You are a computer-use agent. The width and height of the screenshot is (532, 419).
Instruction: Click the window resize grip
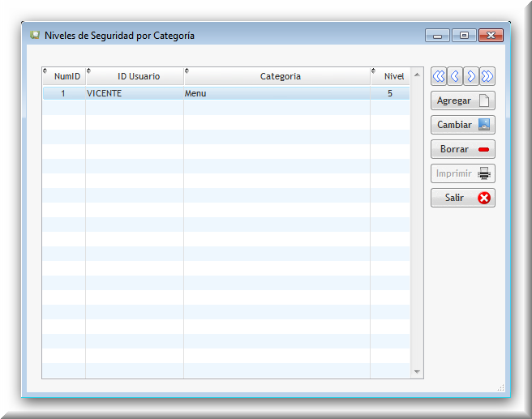[x=501, y=388]
